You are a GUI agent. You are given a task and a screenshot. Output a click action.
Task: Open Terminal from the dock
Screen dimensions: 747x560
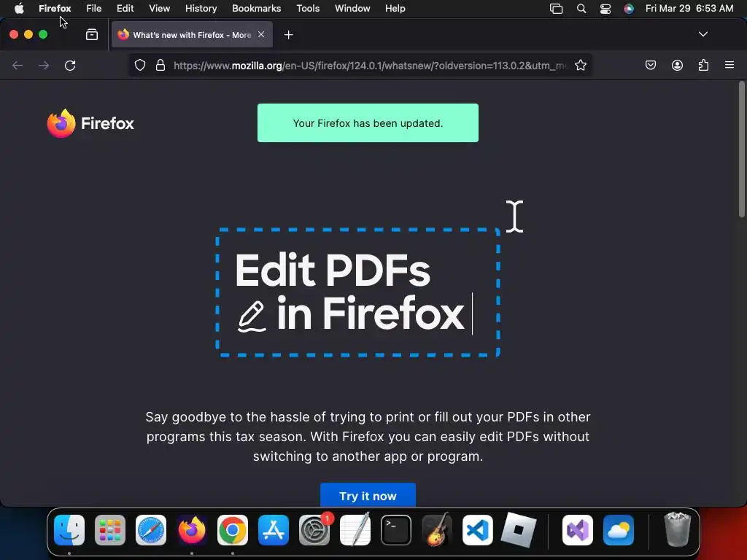pyautogui.click(x=396, y=530)
